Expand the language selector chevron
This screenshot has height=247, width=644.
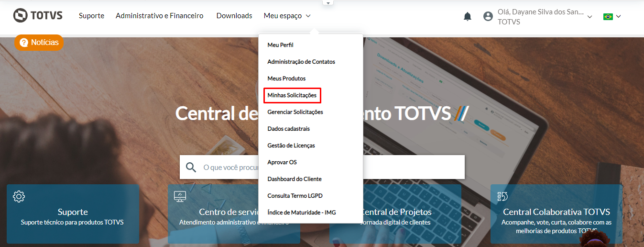(619, 16)
